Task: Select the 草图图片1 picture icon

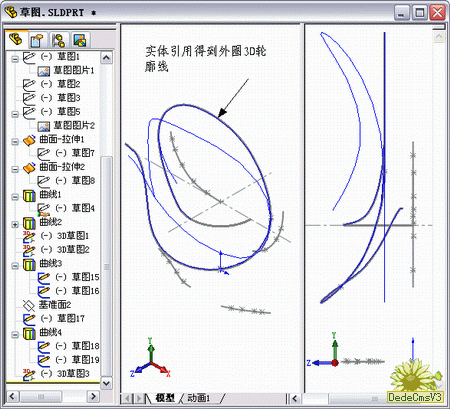Action: (x=43, y=71)
